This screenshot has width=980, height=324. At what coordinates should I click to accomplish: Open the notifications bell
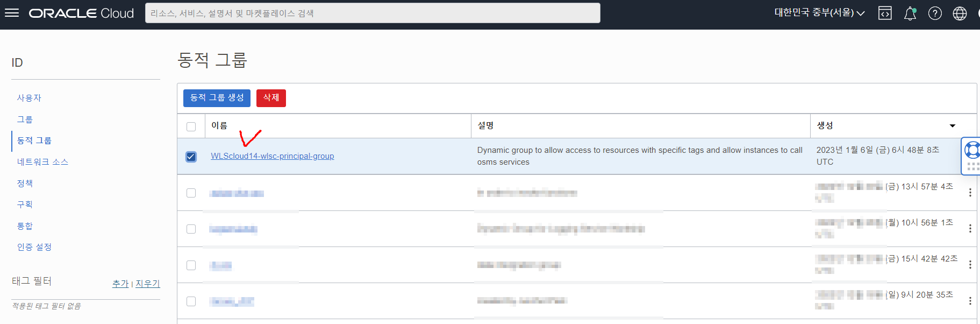pos(910,13)
